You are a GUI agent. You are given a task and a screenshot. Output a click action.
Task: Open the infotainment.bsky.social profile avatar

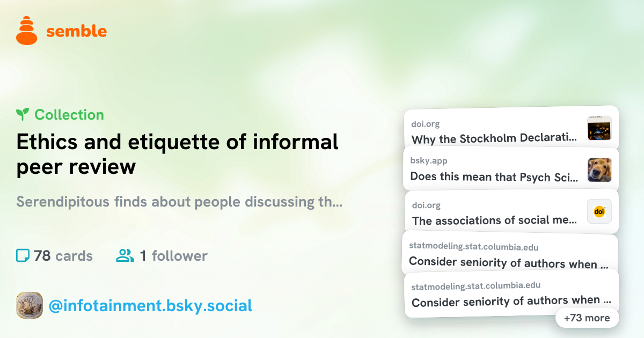(x=30, y=305)
